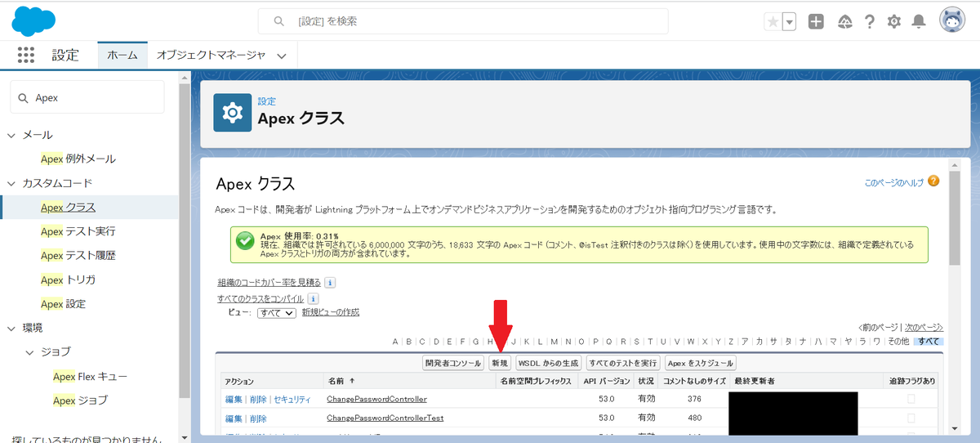The image size is (980, 443).
Task: Open the ChangePasswordController class link
Action: point(376,399)
